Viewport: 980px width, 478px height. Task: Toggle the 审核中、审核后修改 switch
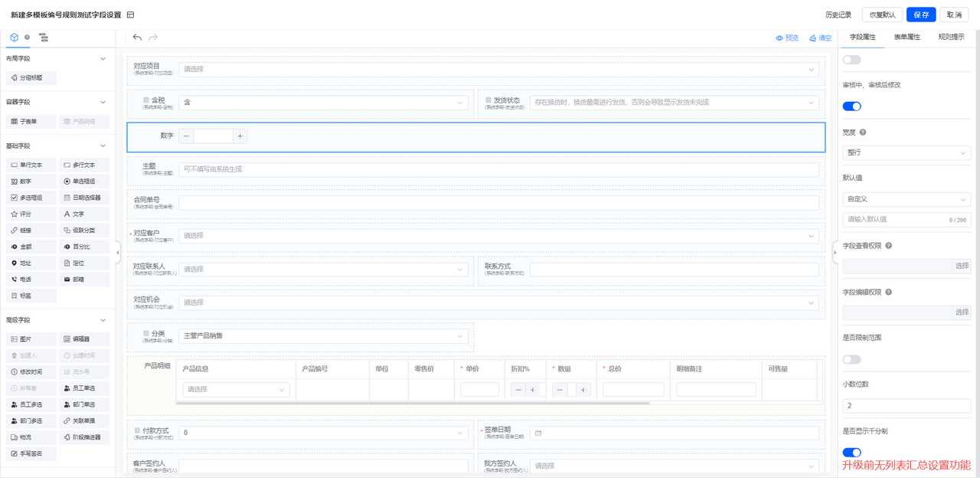[x=851, y=106]
